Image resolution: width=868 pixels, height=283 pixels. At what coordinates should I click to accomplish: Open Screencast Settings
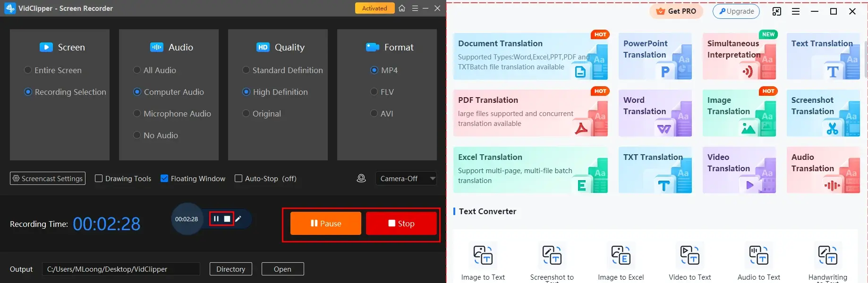48,178
